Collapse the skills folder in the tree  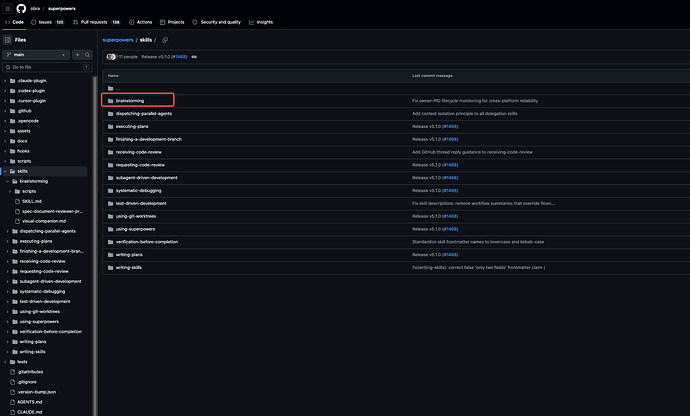pos(5,171)
